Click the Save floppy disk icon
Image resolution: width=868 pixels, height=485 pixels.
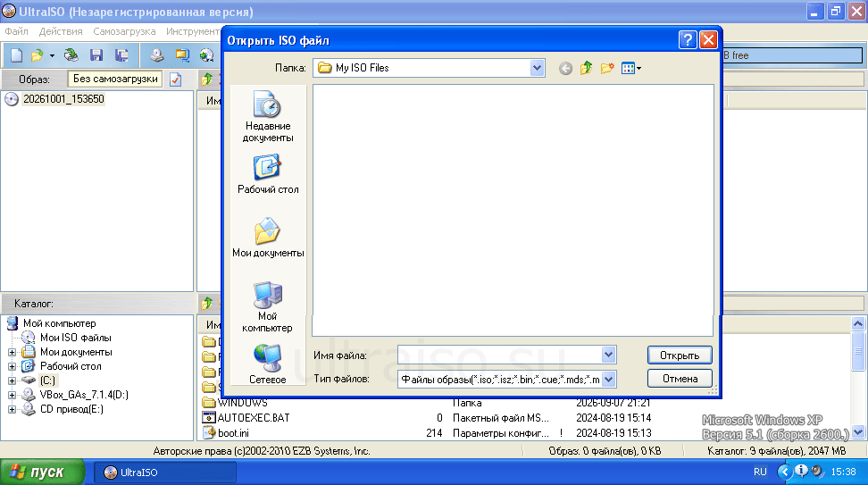coord(96,55)
